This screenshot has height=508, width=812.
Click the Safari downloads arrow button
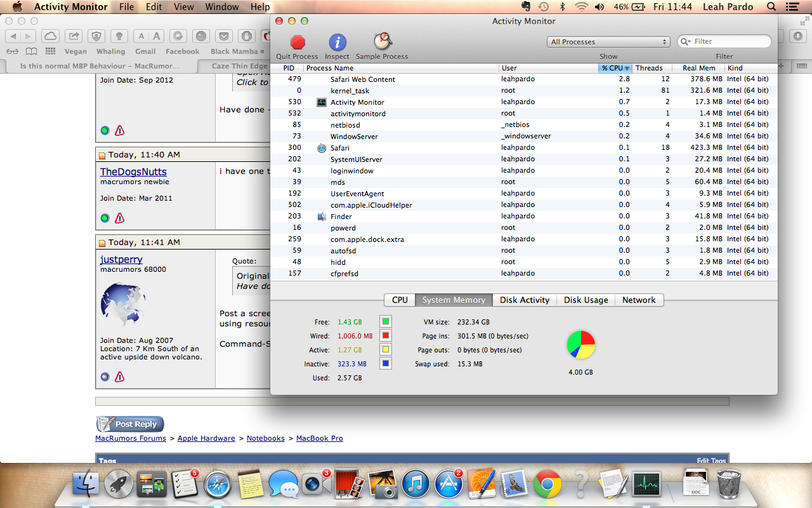[798, 36]
